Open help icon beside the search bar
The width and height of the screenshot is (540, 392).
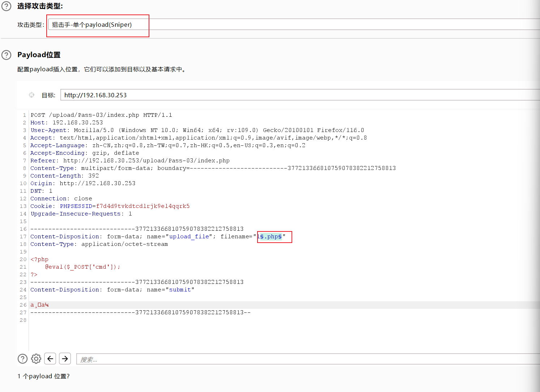(x=22, y=359)
